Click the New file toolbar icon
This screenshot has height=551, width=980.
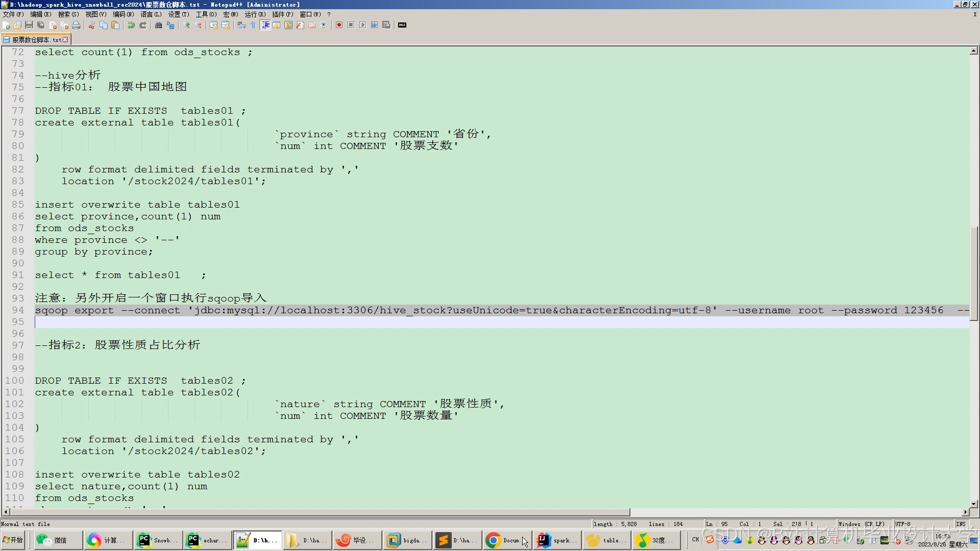(x=6, y=25)
